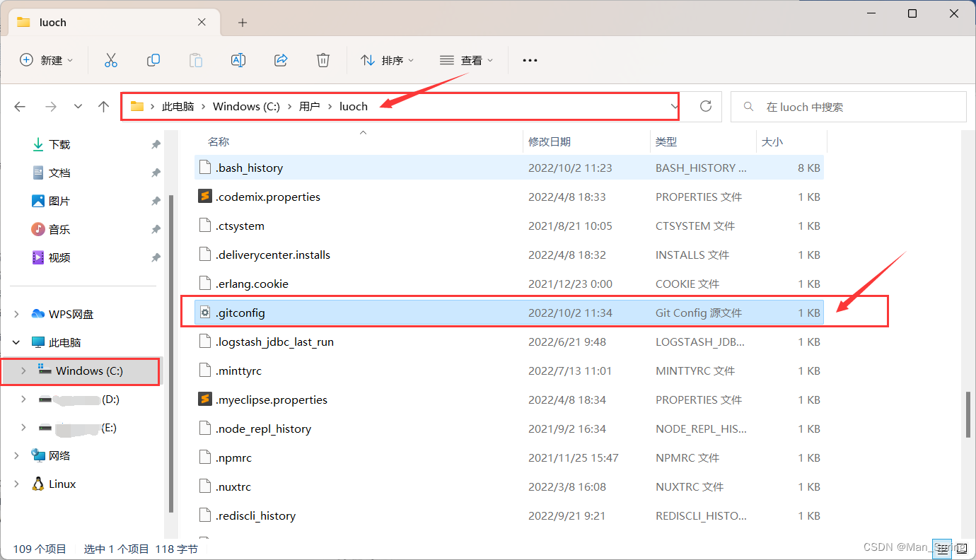Screen dimensions: 976x560
Task: Open the 排序 (Sort) dropdown
Action: click(x=388, y=60)
